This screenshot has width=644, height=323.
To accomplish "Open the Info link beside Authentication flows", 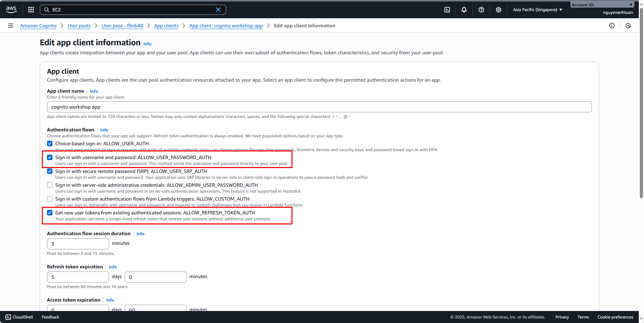I will (104, 130).
